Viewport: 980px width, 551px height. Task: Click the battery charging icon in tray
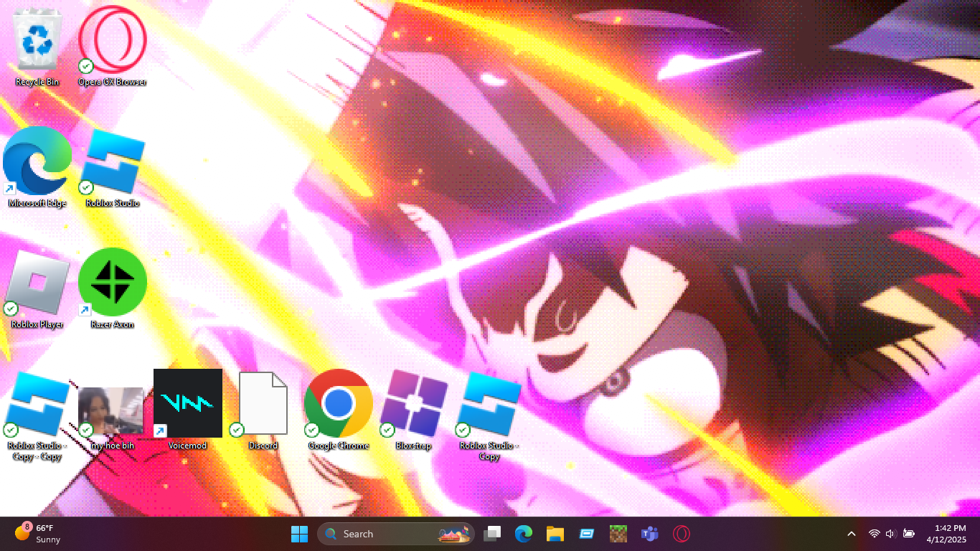(x=909, y=534)
